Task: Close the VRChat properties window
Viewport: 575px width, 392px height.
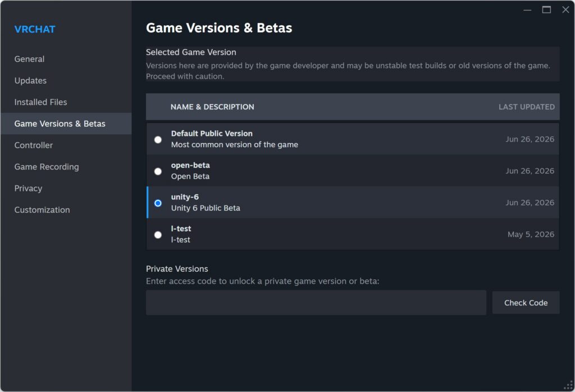Action: point(565,10)
